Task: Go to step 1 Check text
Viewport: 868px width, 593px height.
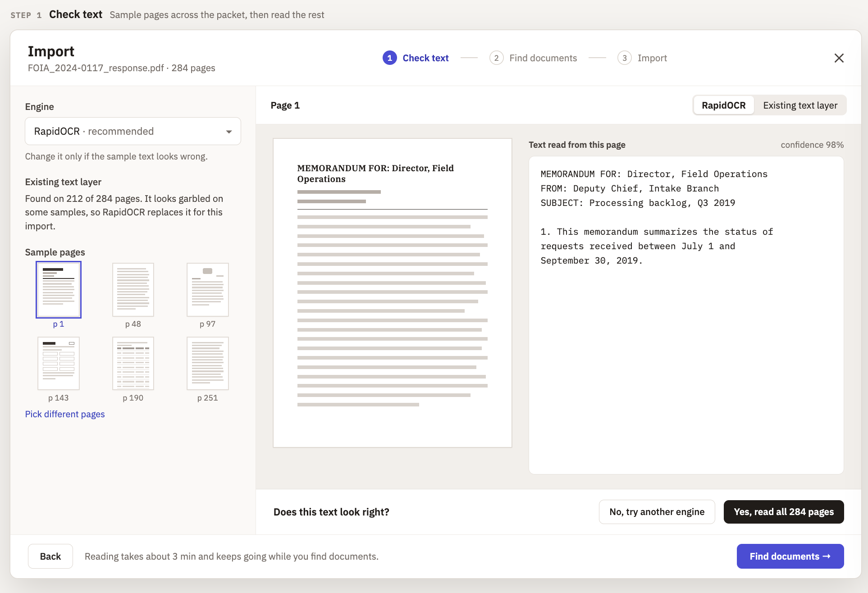Action: [416, 58]
